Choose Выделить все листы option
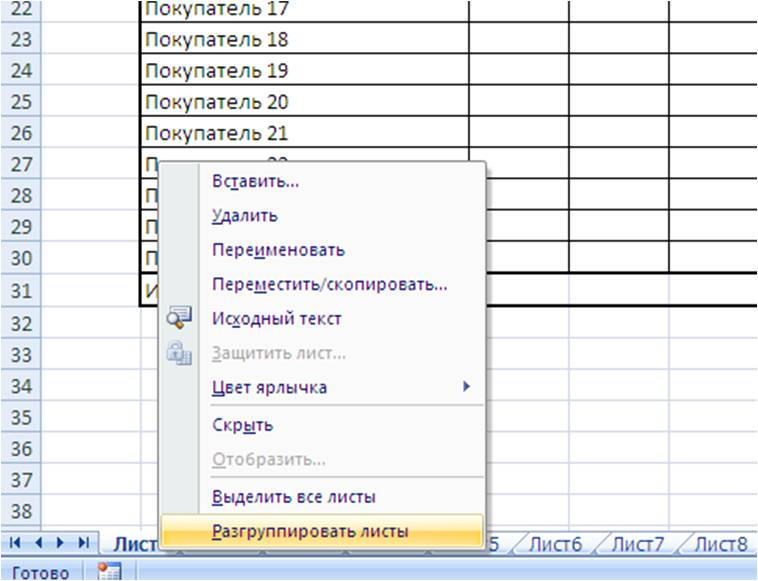 coord(293,497)
